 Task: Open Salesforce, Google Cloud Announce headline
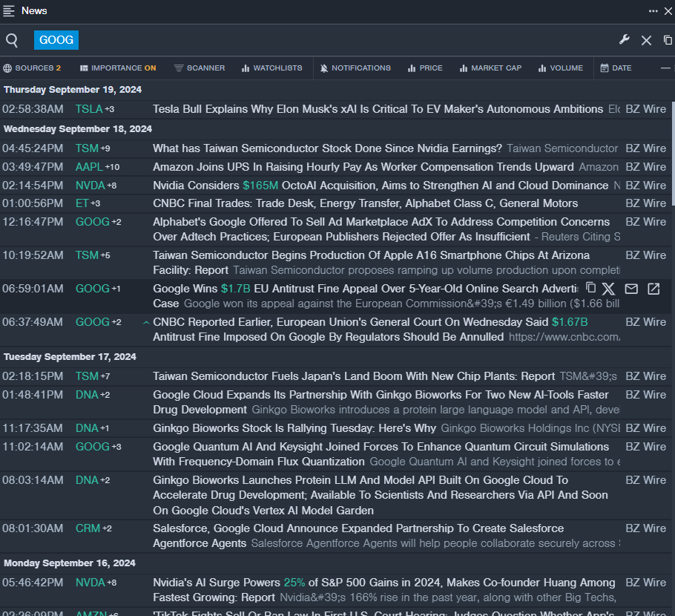358,535
